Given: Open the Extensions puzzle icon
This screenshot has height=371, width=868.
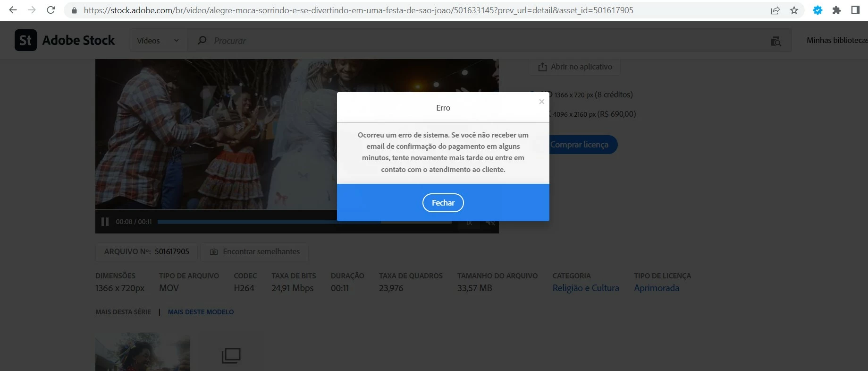Looking at the screenshot, I should point(836,10).
